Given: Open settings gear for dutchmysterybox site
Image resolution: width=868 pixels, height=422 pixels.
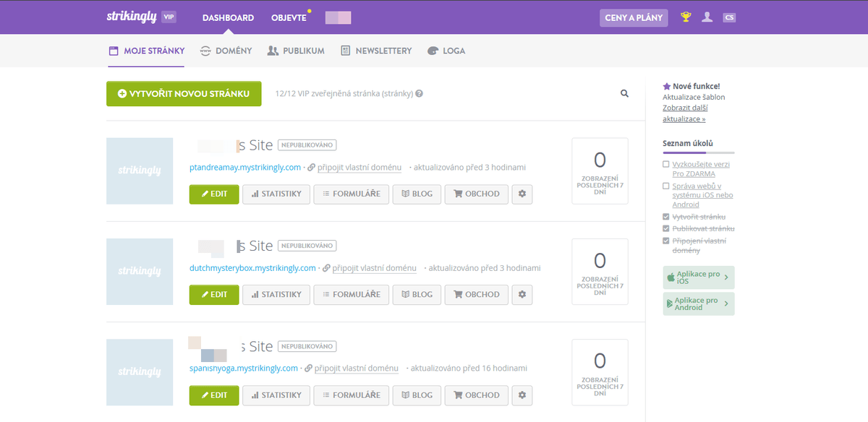Looking at the screenshot, I should tap(522, 294).
